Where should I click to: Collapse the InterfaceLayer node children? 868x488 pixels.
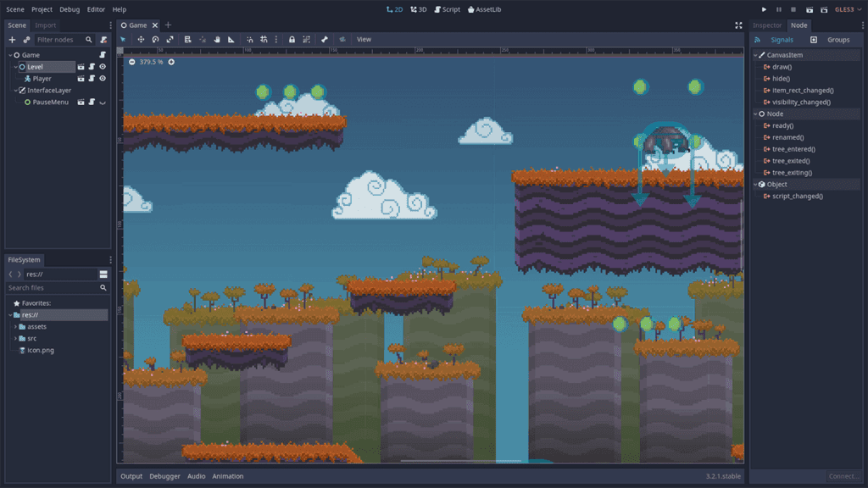tap(15, 90)
